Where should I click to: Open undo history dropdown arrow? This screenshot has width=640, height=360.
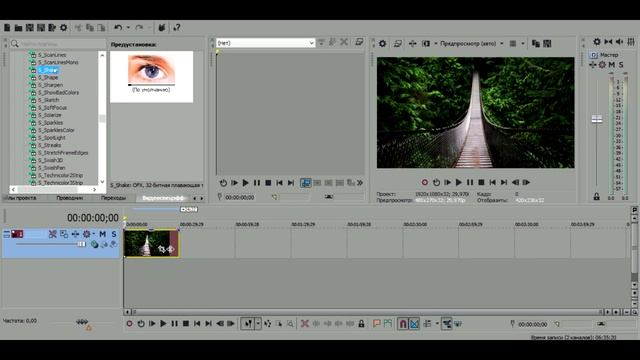tap(128, 28)
